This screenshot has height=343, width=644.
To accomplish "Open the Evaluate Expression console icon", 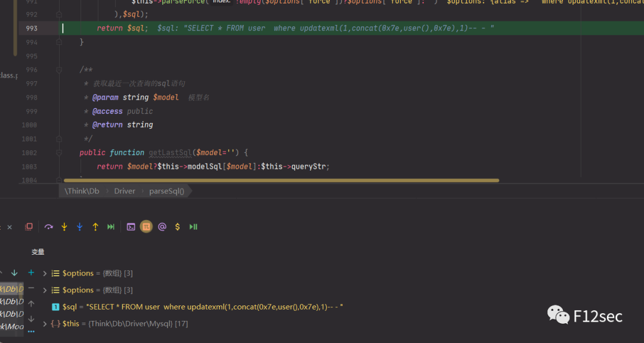I will [x=131, y=227].
